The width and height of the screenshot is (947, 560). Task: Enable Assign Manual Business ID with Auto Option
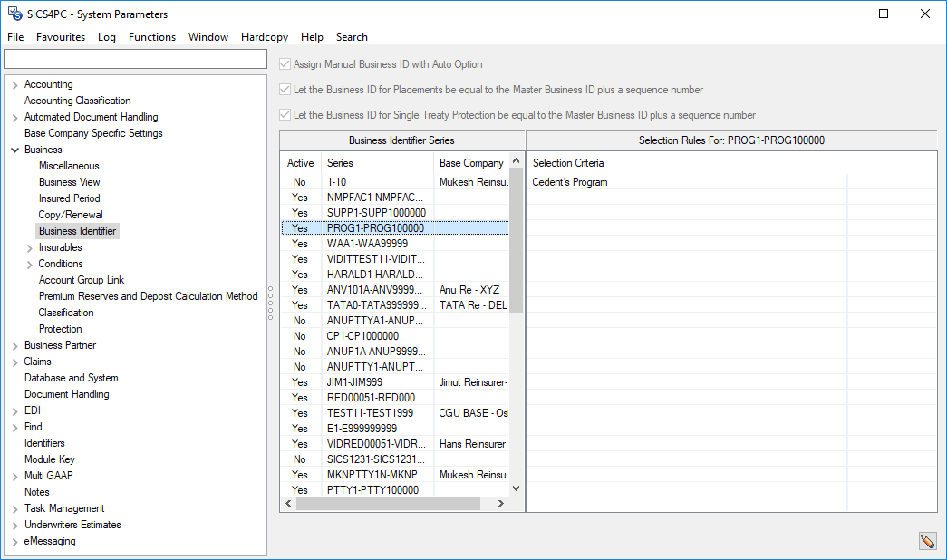coord(285,63)
